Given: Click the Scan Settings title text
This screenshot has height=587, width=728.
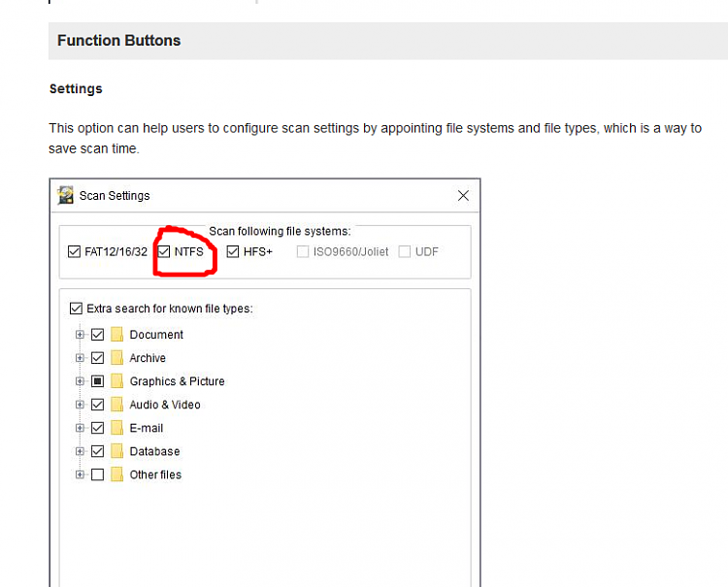Looking at the screenshot, I should click(115, 196).
